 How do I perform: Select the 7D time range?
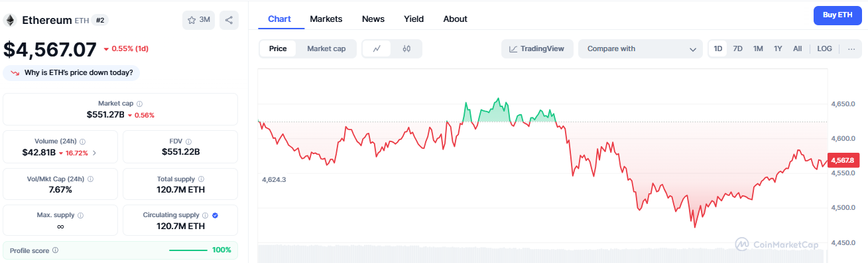[x=737, y=48]
